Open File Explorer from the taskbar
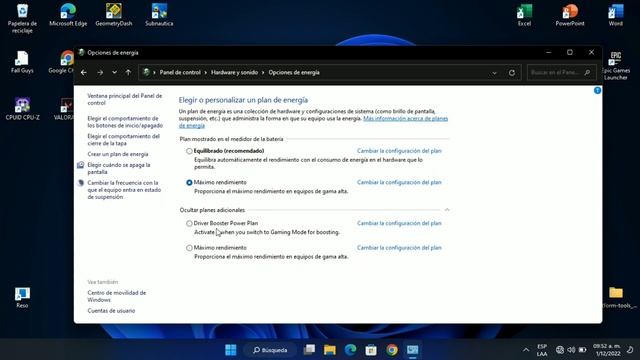Image resolution: width=640 pixels, height=360 pixels. click(x=330, y=350)
